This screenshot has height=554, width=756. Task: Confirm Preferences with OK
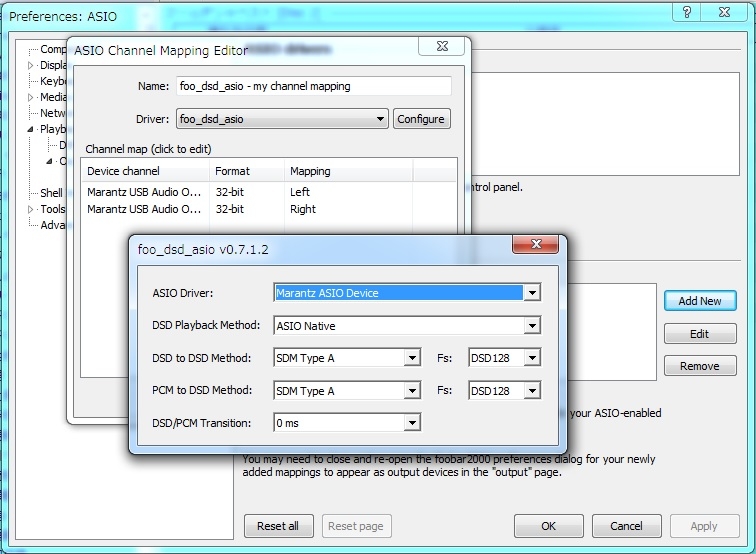(x=549, y=526)
